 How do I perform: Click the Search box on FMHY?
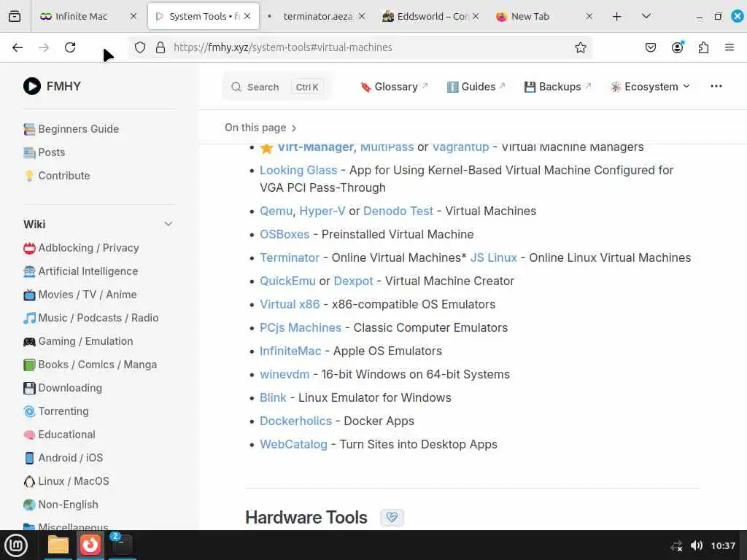pyautogui.click(x=276, y=87)
